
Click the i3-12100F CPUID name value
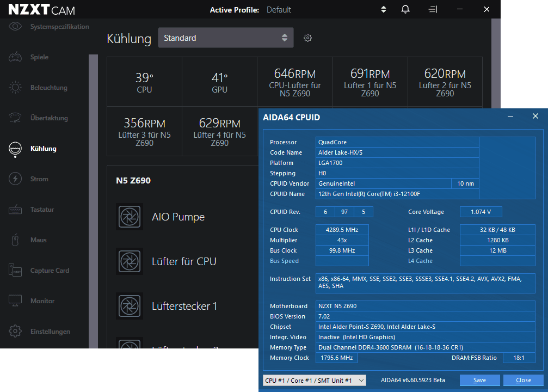coord(397,194)
